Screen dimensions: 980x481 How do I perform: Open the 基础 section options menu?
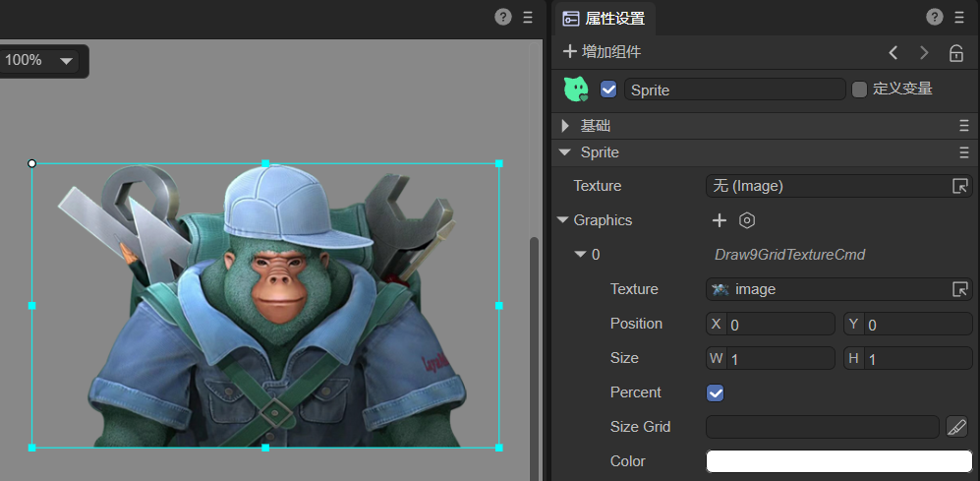point(963,126)
